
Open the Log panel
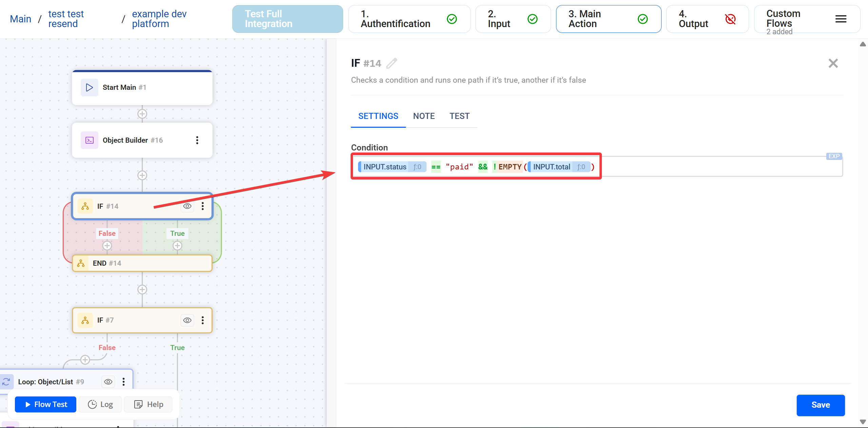coord(100,404)
